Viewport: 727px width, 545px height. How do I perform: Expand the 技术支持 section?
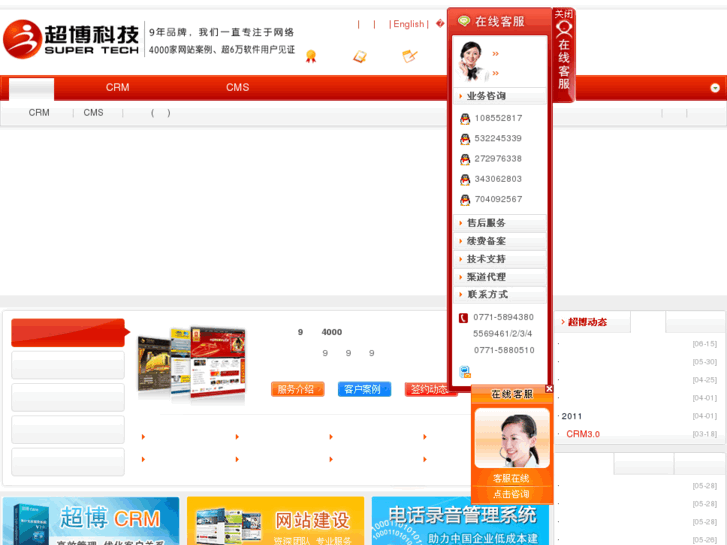click(x=500, y=259)
